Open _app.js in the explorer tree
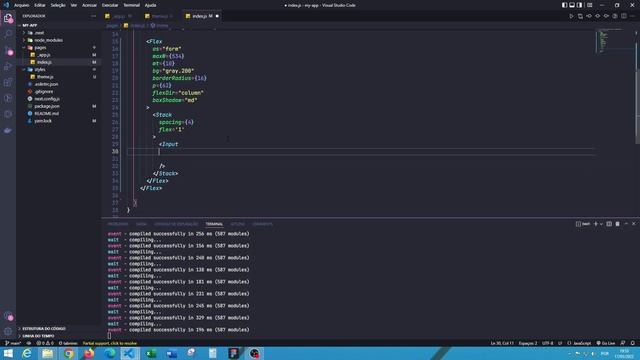The image size is (640, 360). (x=44, y=55)
